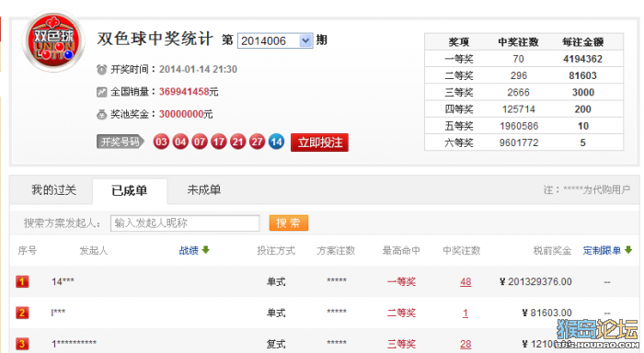Image resolution: width=644 pixels, height=353 pixels.
Task: Click the draw time 2014-01-14 21:30
Action: 198,69
